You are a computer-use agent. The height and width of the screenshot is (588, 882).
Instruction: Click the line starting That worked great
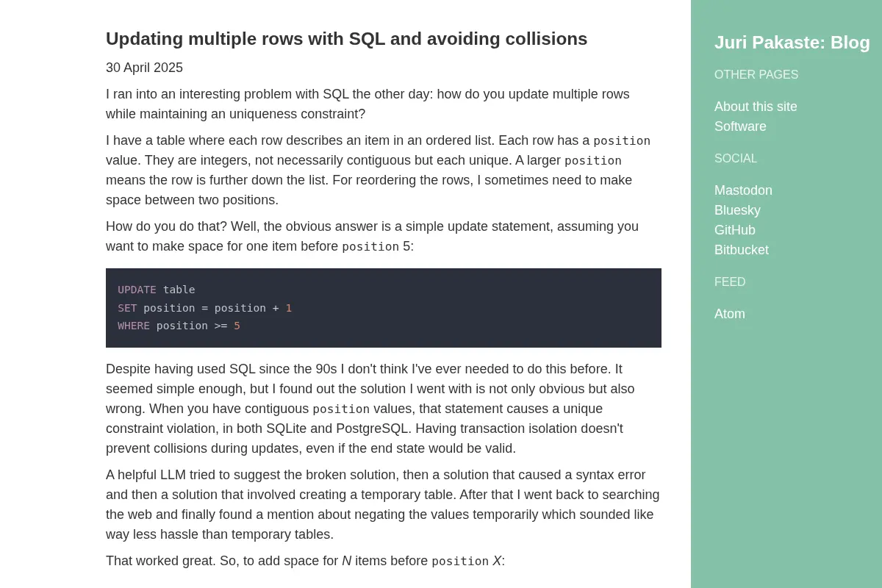[x=305, y=561]
